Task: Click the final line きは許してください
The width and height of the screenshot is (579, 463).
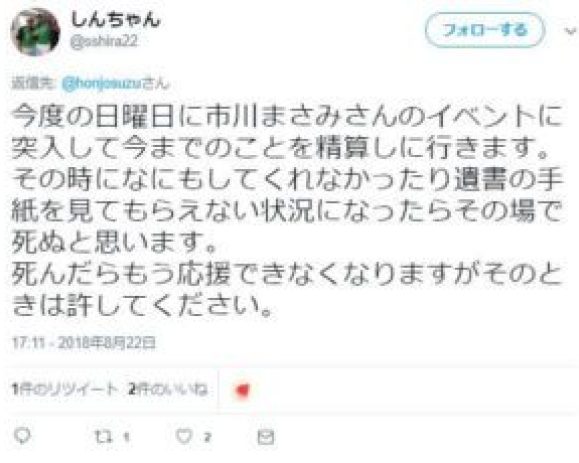Action: (x=143, y=306)
